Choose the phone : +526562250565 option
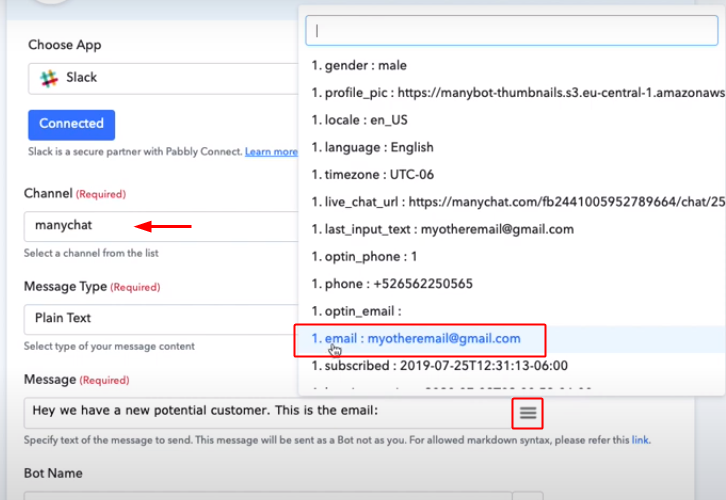The height and width of the screenshot is (500, 726). (x=512, y=284)
